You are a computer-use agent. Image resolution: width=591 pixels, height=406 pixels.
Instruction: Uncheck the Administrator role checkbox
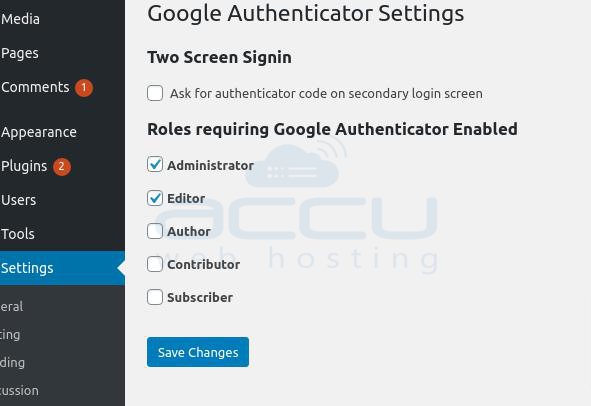coord(155,164)
